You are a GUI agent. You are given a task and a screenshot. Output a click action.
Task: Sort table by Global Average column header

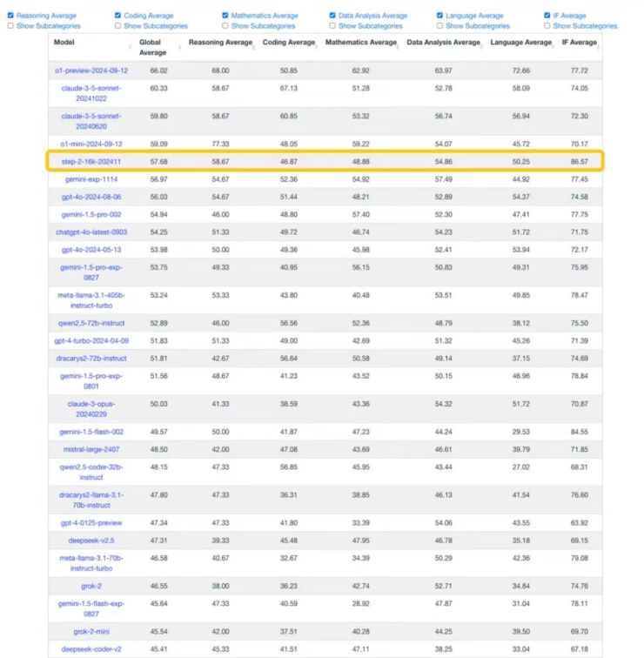tap(152, 47)
